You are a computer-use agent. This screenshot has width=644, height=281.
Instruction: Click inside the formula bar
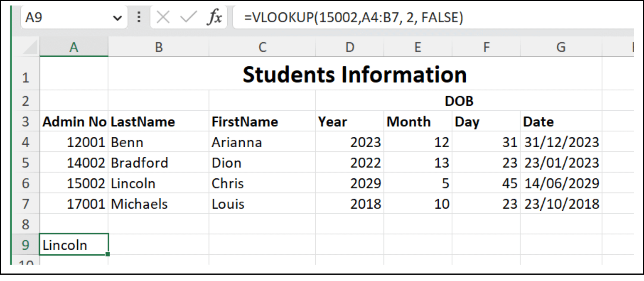tap(377, 17)
